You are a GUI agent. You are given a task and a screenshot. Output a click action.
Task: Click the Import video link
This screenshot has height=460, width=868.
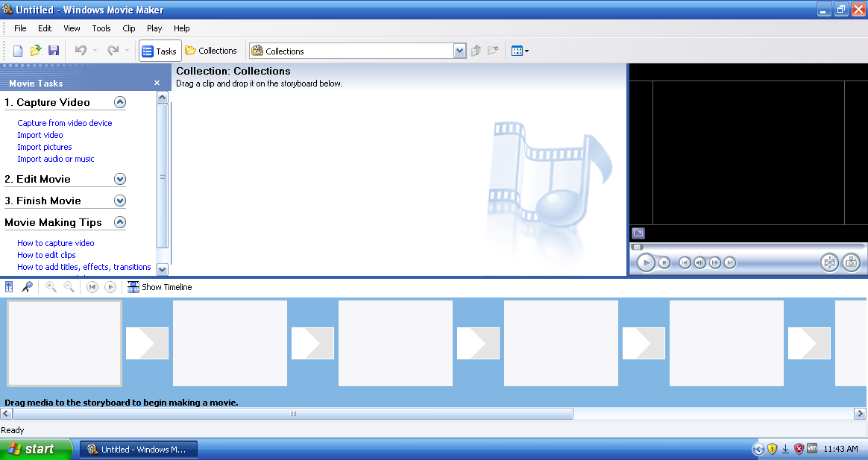[40, 135]
